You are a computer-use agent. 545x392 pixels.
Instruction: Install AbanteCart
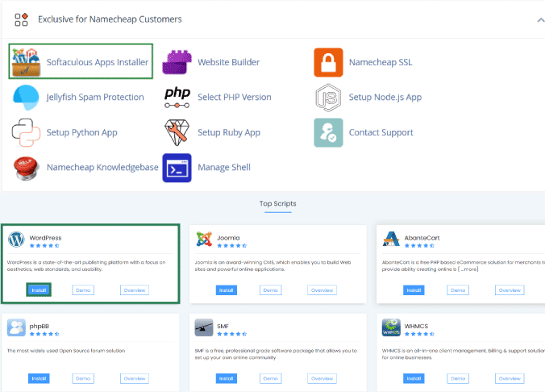tap(414, 290)
